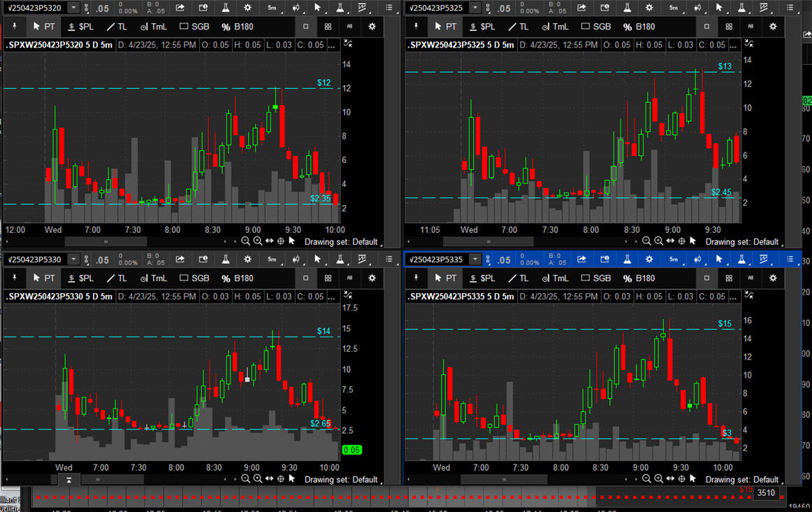Toggle single-chart apply mode on P5325 drawing toolbar

coord(706,27)
